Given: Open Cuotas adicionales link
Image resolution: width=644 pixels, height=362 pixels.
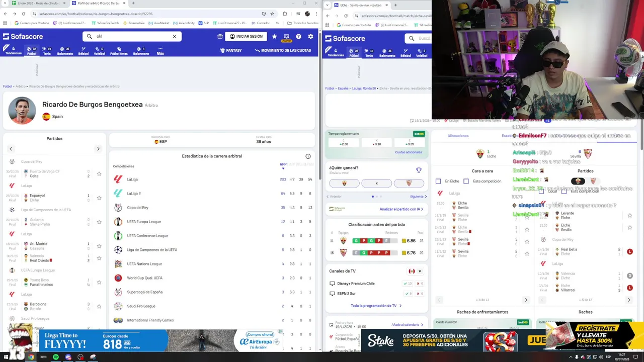Looking at the screenshot, I should (x=409, y=152).
